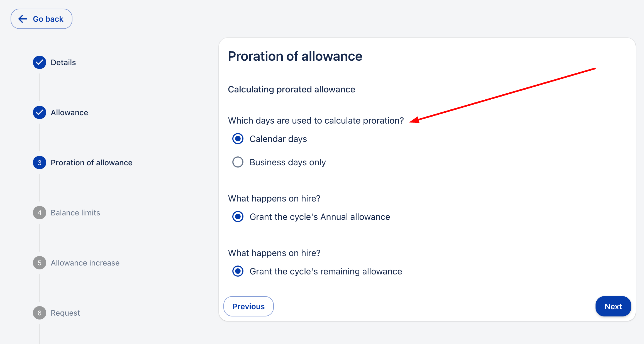This screenshot has width=644, height=344.
Task: Click the step 6 Request circle
Action: point(40,313)
